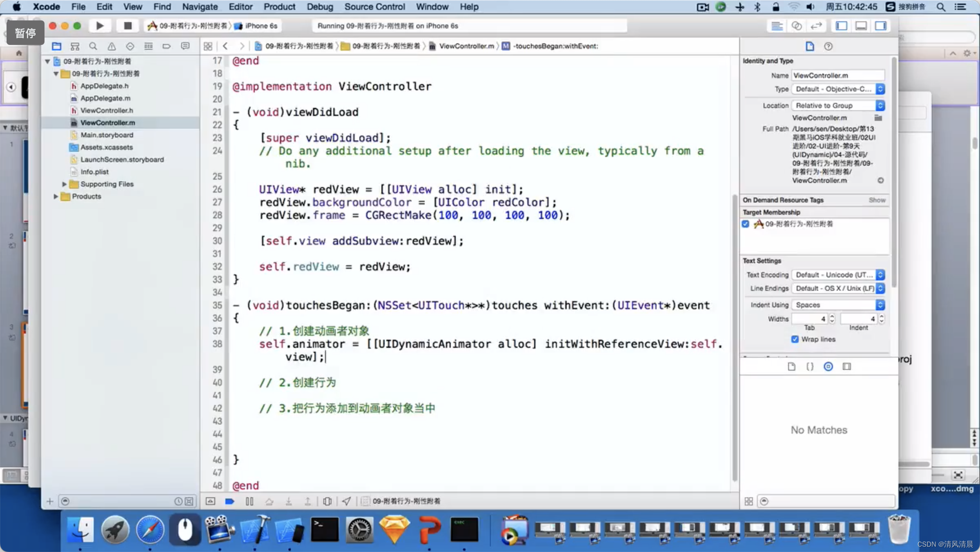
Task: Increase the Tab width stepper
Action: tap(832, 316)
